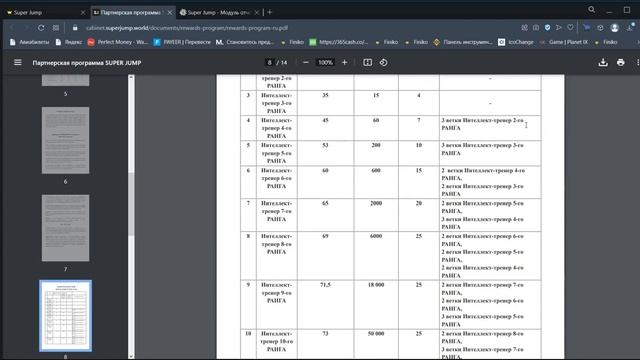The image size is (640, 360).
Task: Download the PDF file
Action: [x=603, y=62]
